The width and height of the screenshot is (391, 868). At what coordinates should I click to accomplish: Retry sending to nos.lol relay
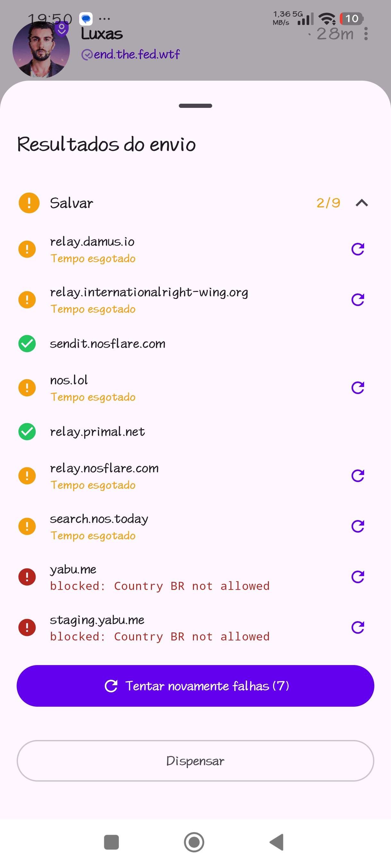(x=358, y=388)
